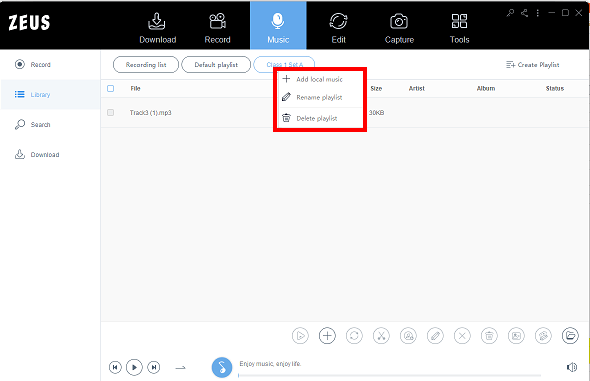The width and height of the screenshot is (590, 381).
Task: Click the Artist column header
Action: coord(417,88)
